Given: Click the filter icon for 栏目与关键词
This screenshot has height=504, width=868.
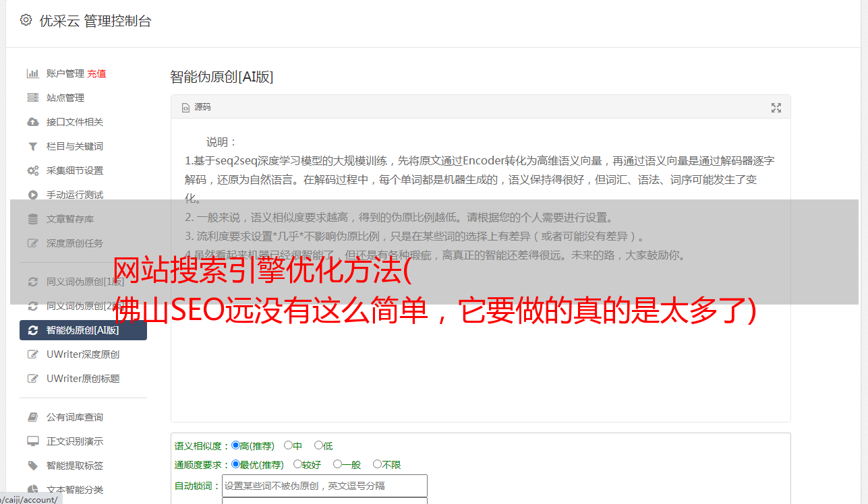Looking at the screenshot, I should 32,146.
